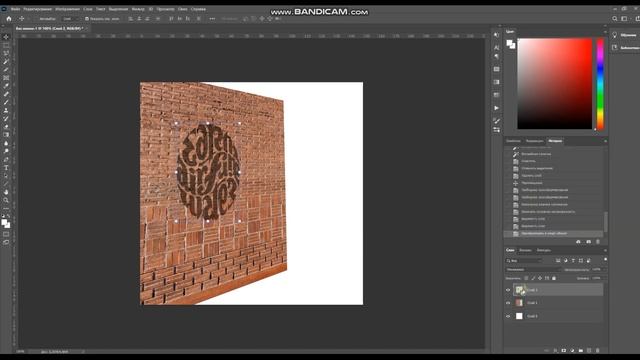Switch to the Контуры tab

[x=544, y=250]
